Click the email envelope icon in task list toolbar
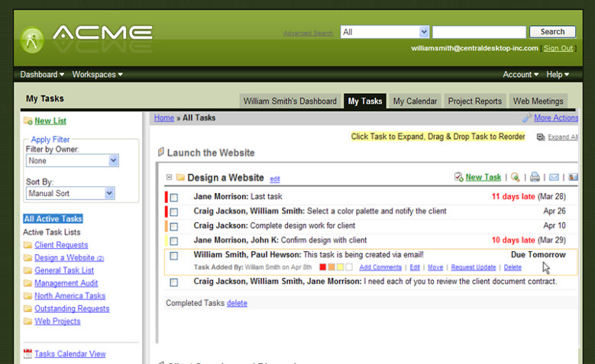595x364 pixels. [x=554, y=177]
